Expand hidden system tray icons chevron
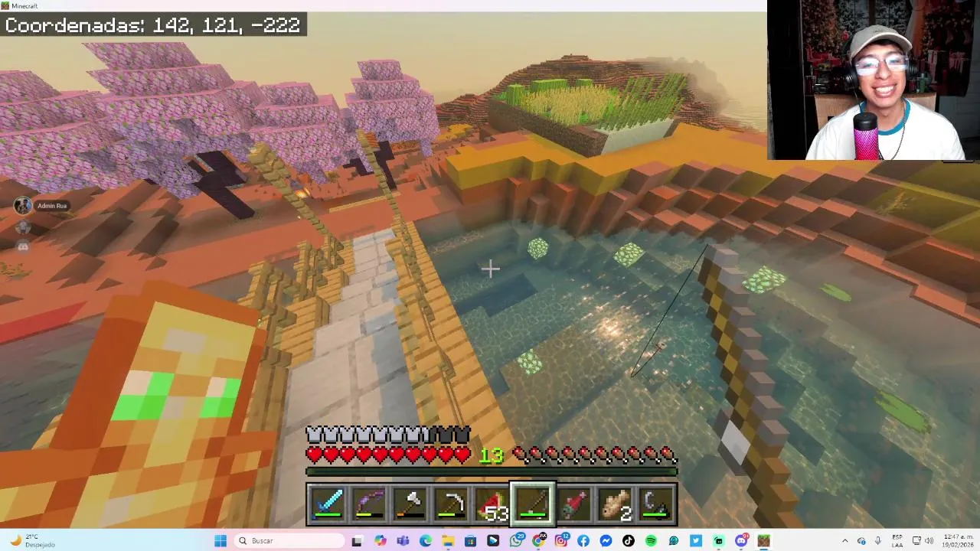This screenshot has height=551, width=980. click(x=844, y=540)
